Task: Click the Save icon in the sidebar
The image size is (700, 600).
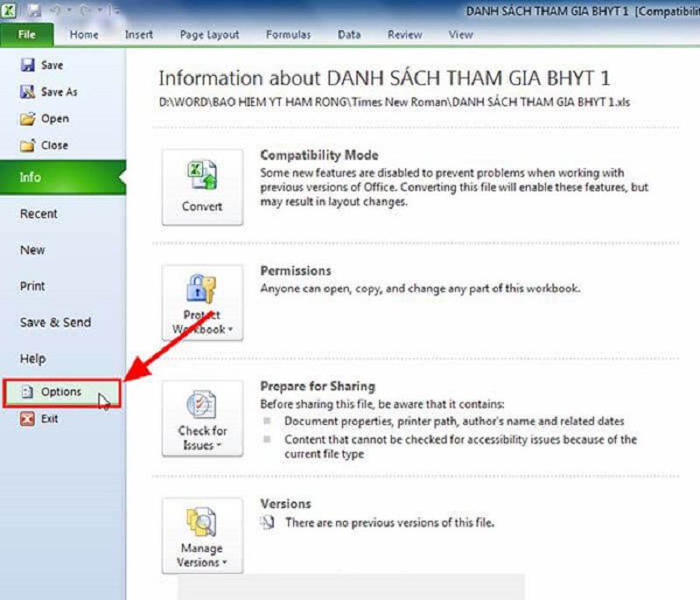Action: [x=27, y=65]
